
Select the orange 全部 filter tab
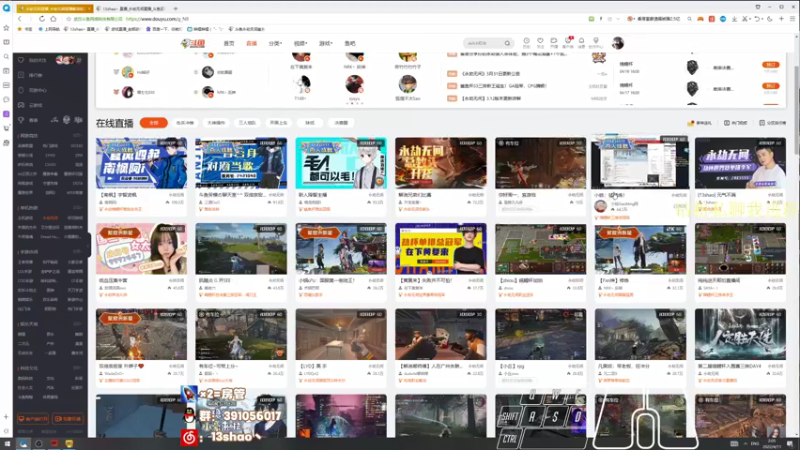coord(154,123)
